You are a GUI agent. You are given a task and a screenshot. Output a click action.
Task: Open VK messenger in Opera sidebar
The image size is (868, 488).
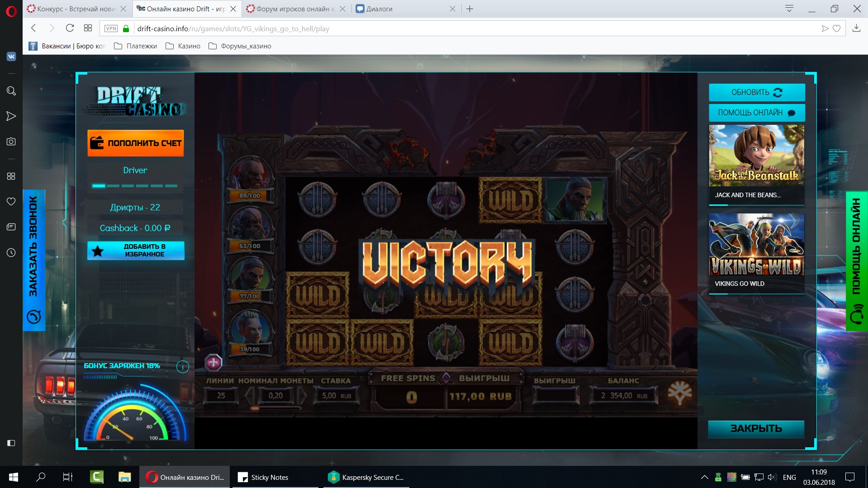coord(11,57)
